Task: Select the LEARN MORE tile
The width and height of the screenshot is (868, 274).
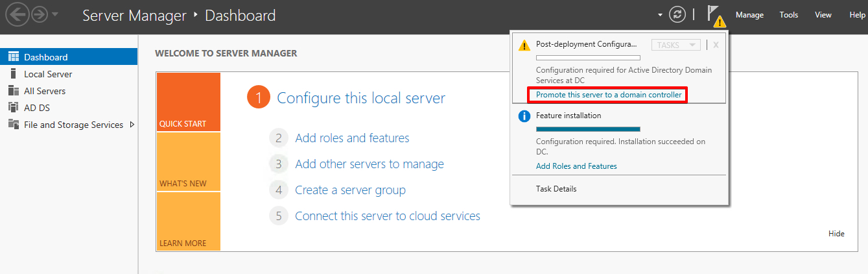Action: click(188, 221)
